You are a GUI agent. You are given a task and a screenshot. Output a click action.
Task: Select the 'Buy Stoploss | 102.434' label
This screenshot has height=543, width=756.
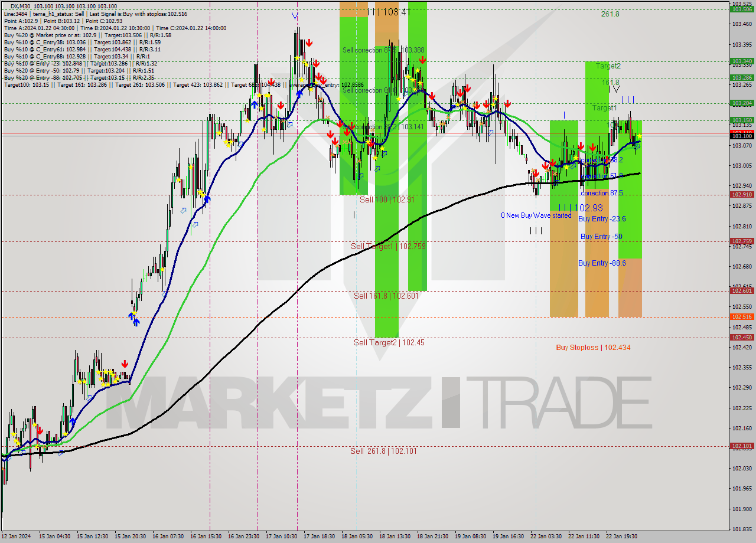point(593,348)
